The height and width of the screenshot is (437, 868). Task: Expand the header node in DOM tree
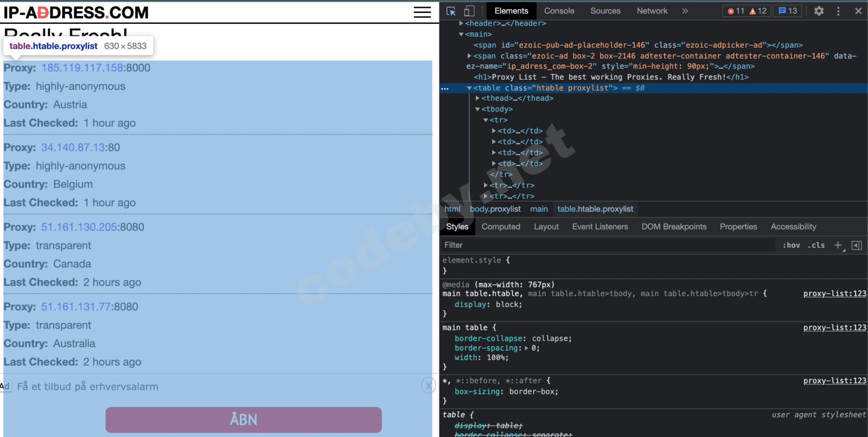461,23
